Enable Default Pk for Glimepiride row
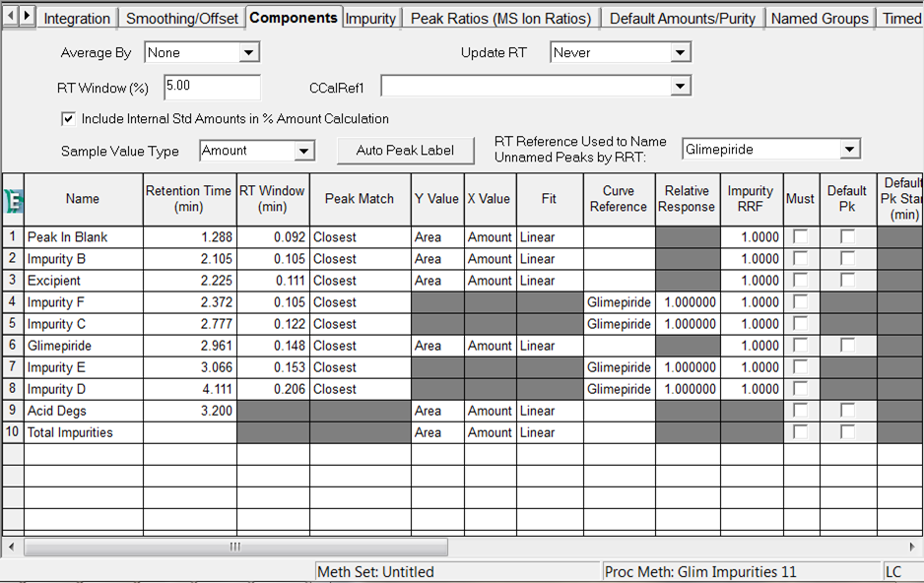This screenshot has width=924, height=583. click(847, 346)
